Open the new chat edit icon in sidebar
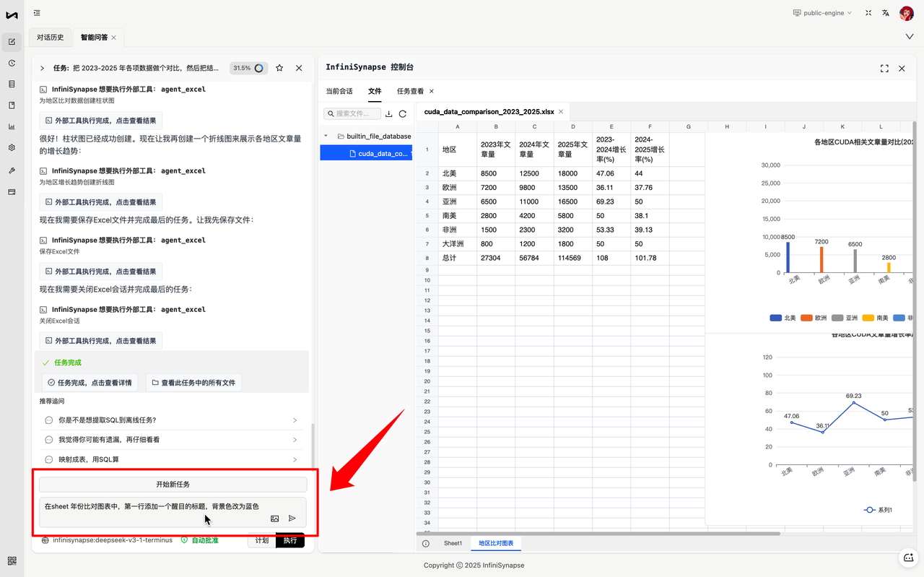Image resolution: width=924 pixels, height=577 pixels. [x=12, y=42]
